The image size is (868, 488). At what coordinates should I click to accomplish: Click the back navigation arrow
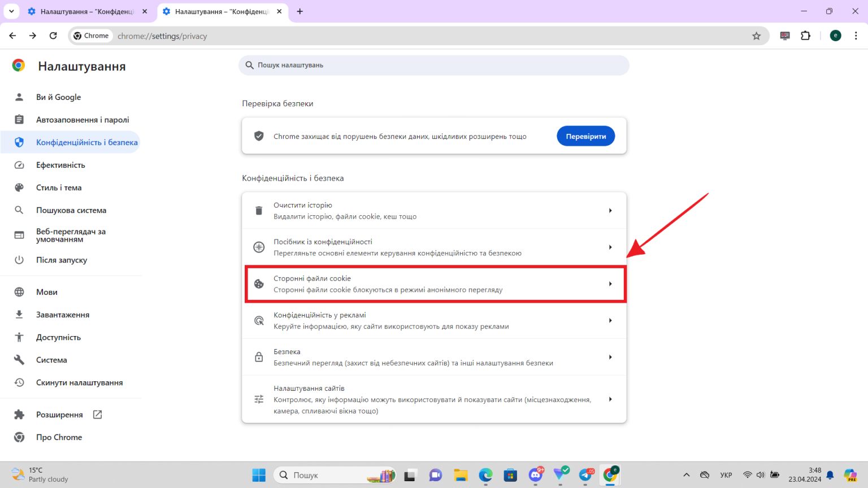(12, 36)
